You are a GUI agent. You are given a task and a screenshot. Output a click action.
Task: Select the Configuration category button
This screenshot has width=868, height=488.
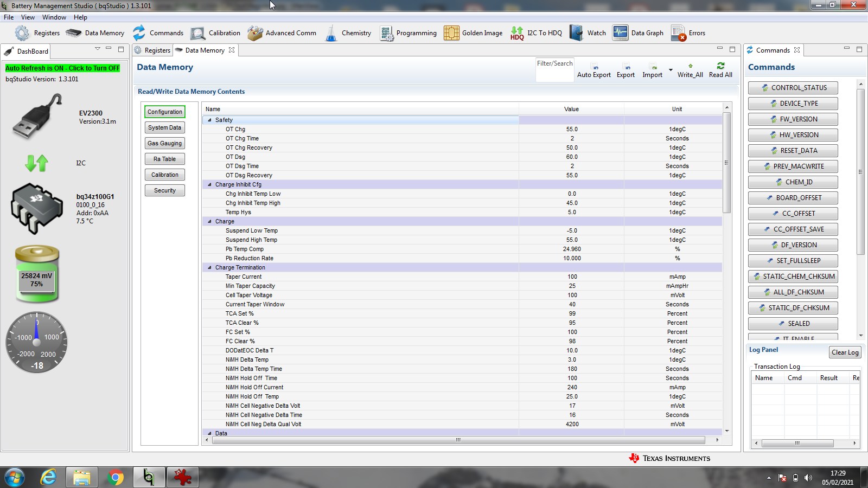tap(165, 112)
